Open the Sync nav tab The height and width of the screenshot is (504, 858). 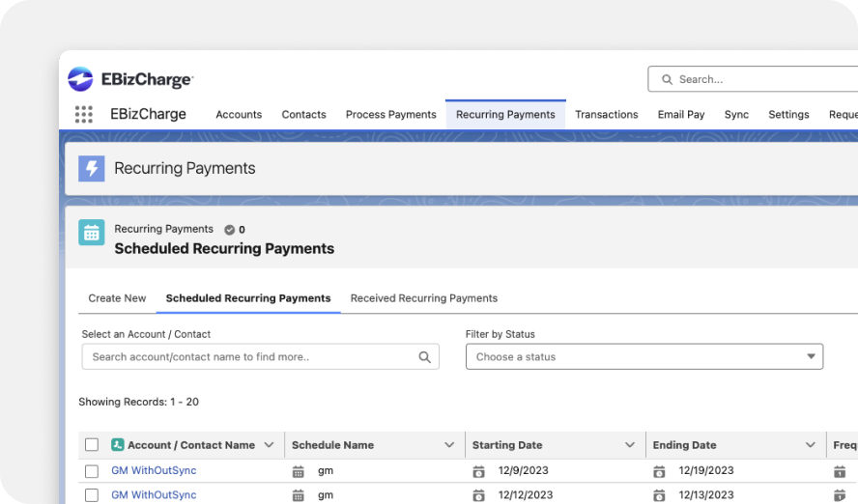coord(736,114)
